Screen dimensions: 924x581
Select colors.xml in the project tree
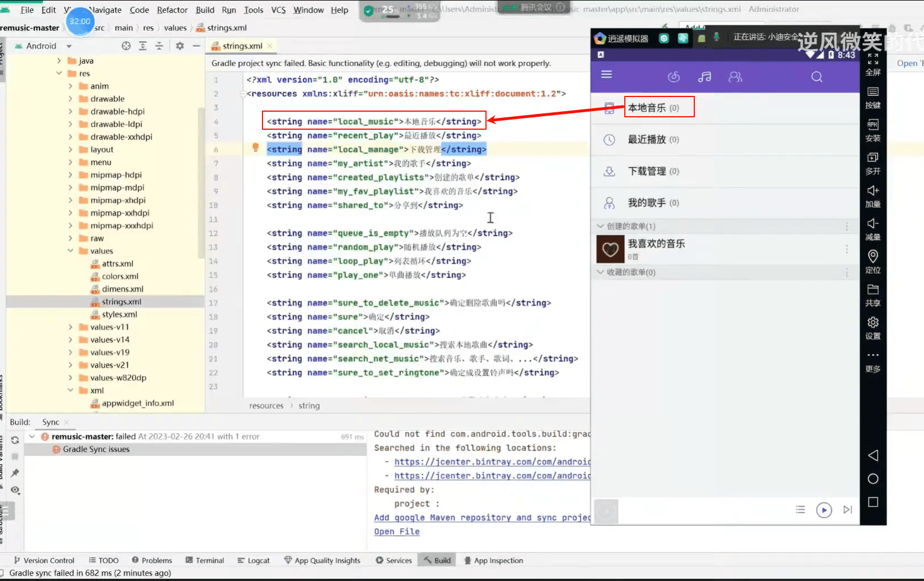[x=120, y=276]
